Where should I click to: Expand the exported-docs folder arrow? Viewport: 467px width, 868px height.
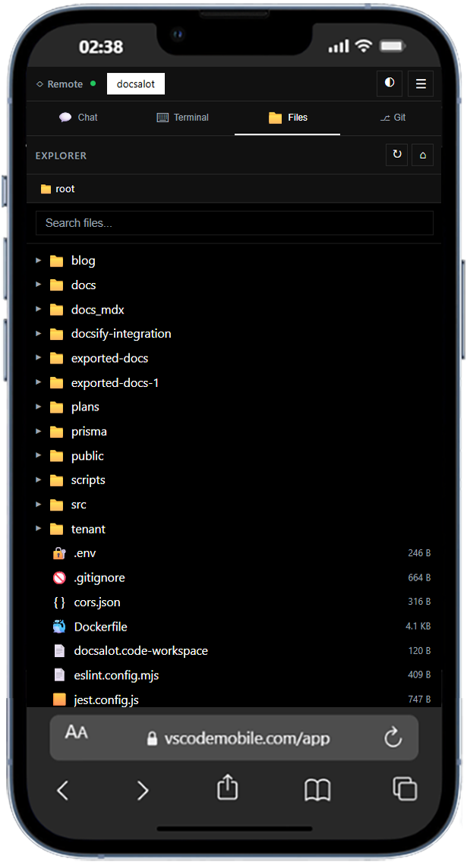coord(38,357)
